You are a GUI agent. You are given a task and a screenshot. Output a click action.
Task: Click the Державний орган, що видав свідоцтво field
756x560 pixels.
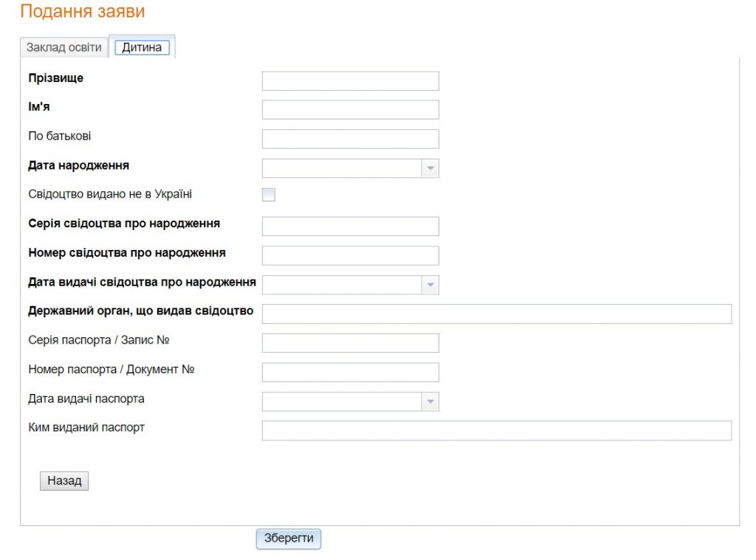496,314
